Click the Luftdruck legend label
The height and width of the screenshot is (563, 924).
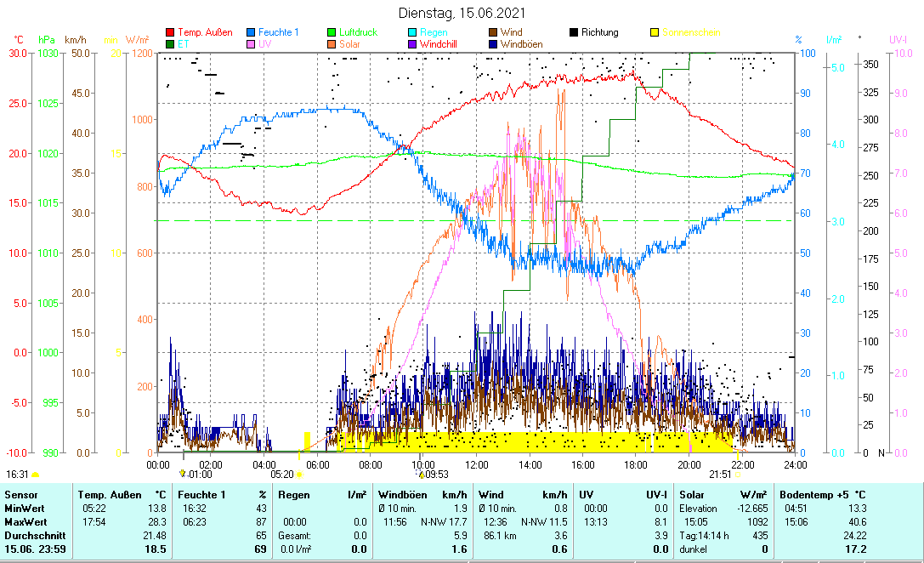point(358,32)
